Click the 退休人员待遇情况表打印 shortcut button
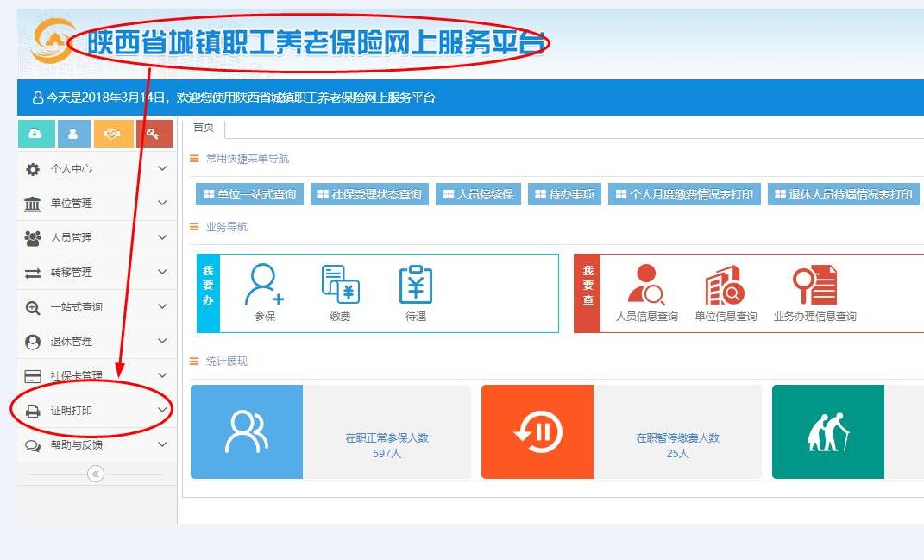Viewport: 924px width, 560px height. [x=844, y=194]
